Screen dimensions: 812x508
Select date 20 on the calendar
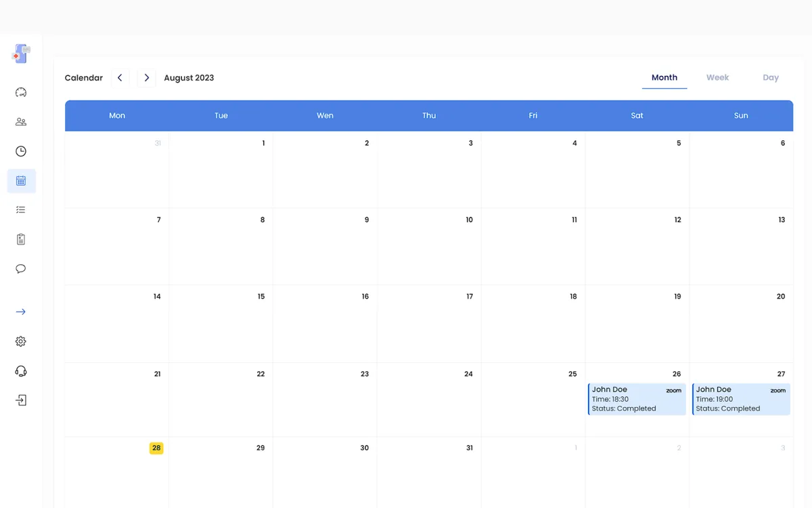tap(781, 297)
